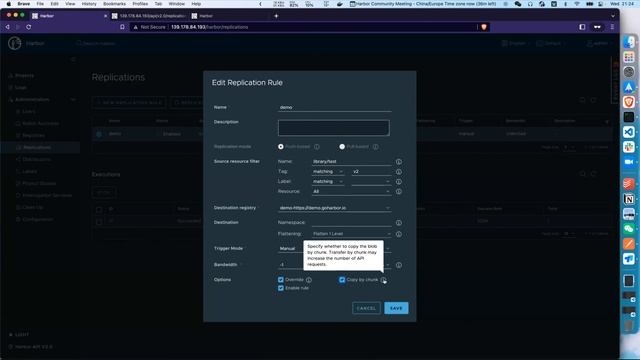Click info icon next to Copy by chunk
The image size is (640, 360).
[x=383, y=280]
